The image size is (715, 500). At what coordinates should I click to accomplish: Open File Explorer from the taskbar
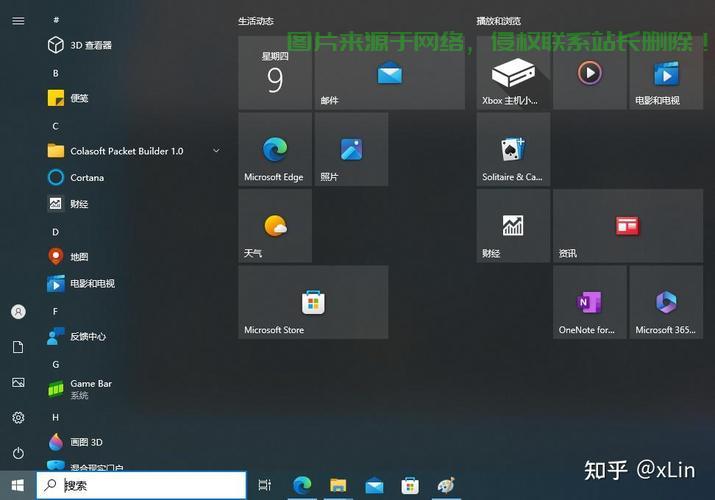(338, 485)
